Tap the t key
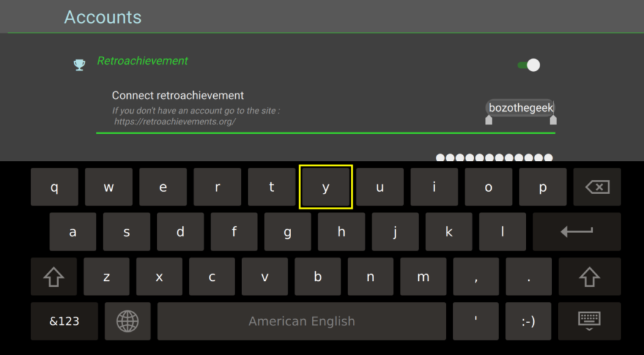 click(x=272, y=187)
